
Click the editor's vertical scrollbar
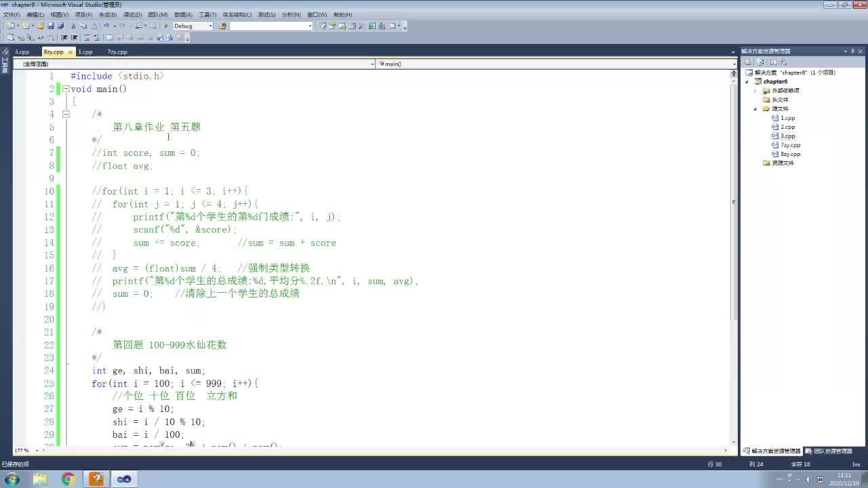[x=734, y=202]
